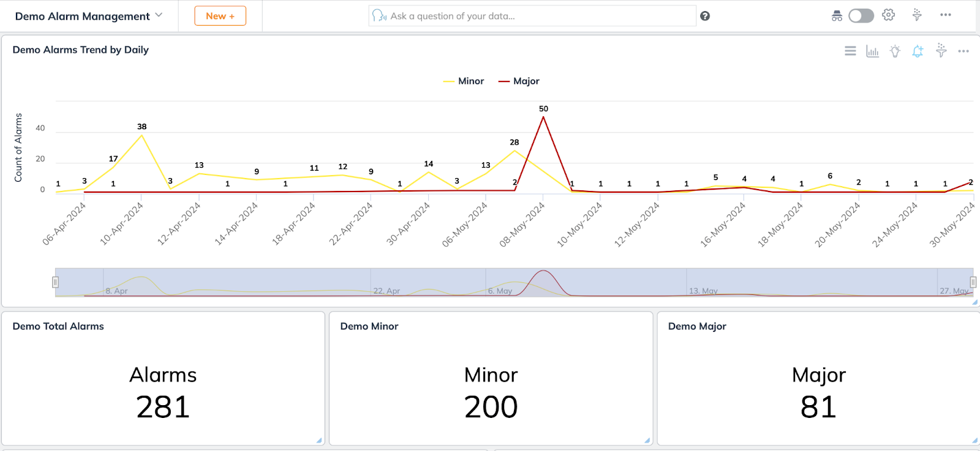Open the dashboard more options ellipsis
The width and height of the screenshot is (980, 451).
pos(946,15)
